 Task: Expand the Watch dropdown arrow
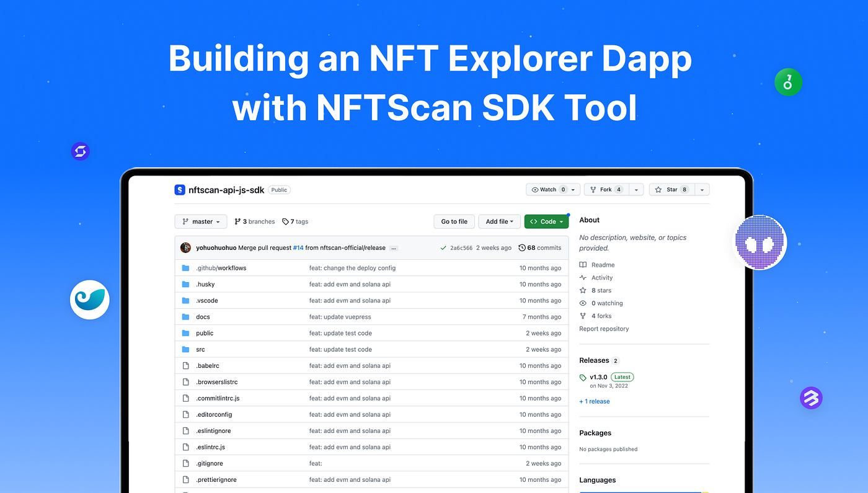click(x=573, y=190)
